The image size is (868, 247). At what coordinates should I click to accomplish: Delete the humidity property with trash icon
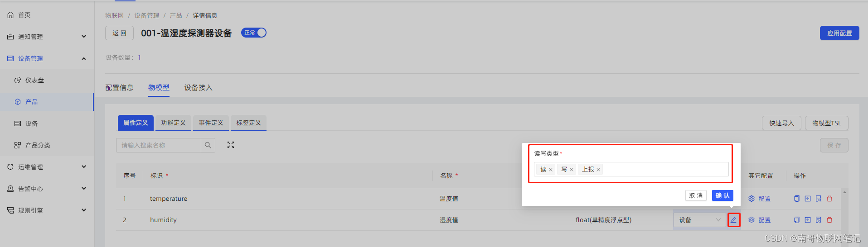click(x=829, y=220)
